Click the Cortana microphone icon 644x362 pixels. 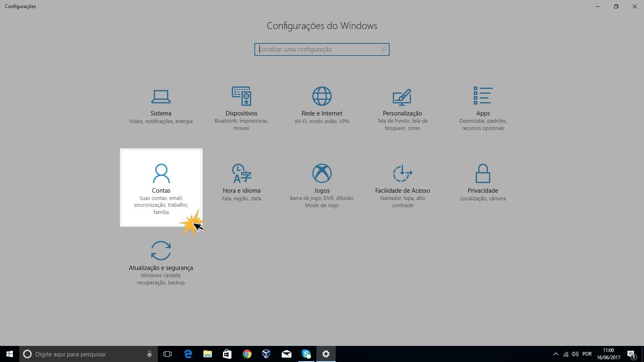(x=149, y=354)
